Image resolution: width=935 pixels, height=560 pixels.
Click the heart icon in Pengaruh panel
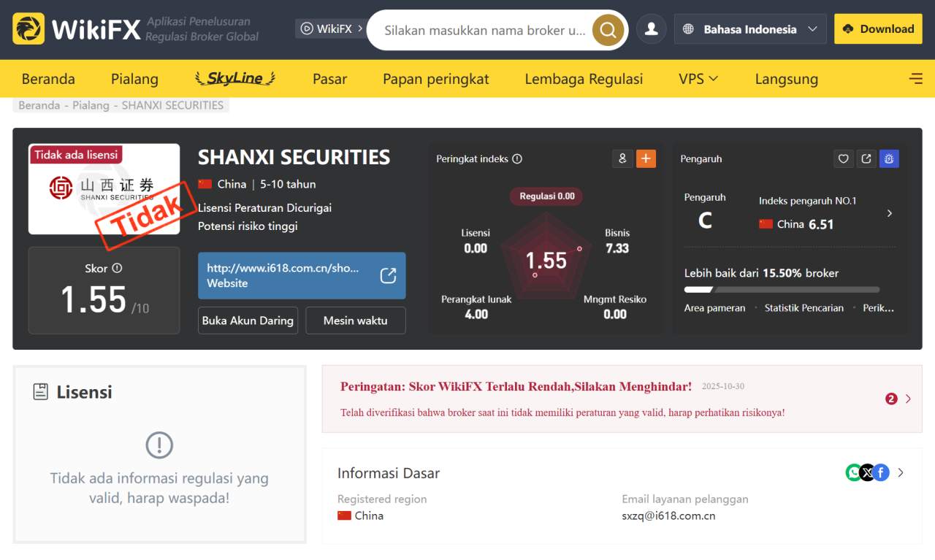[x=844, y=158]
